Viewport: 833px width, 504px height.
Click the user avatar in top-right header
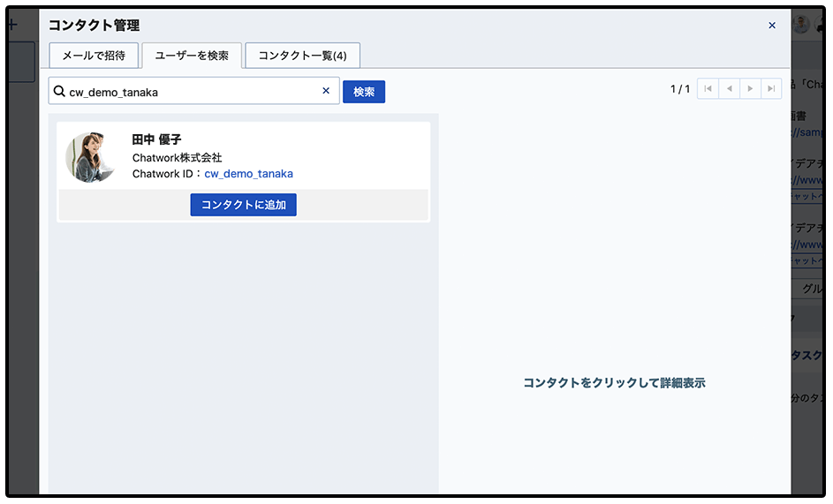click(800, 25)
